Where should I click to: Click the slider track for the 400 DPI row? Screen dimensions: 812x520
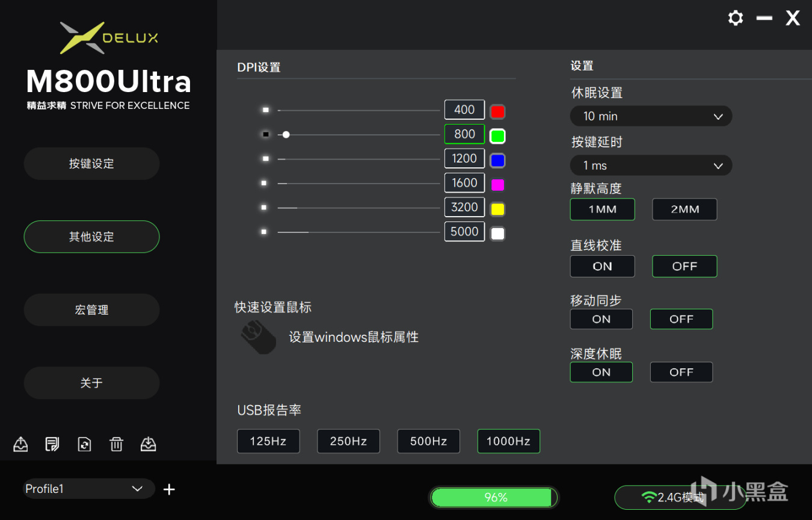click(x=358, y=111)
